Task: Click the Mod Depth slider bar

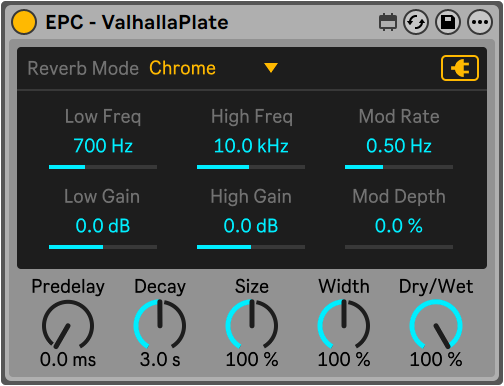Action: coord(399,247)
